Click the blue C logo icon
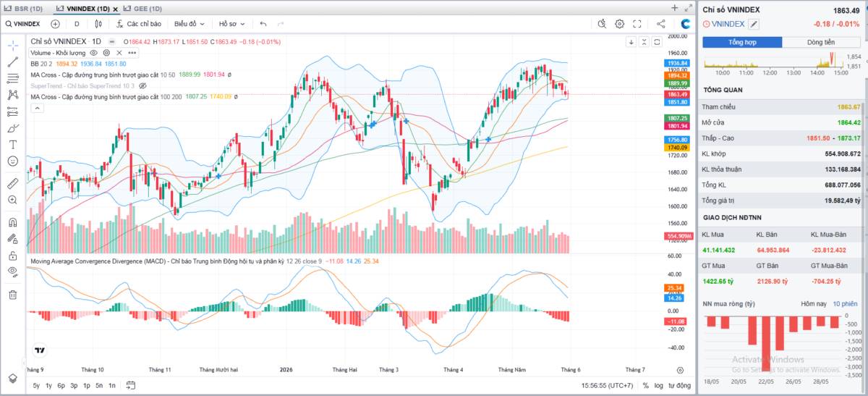This screenshot has width=868, height=396. coord(685,23)
